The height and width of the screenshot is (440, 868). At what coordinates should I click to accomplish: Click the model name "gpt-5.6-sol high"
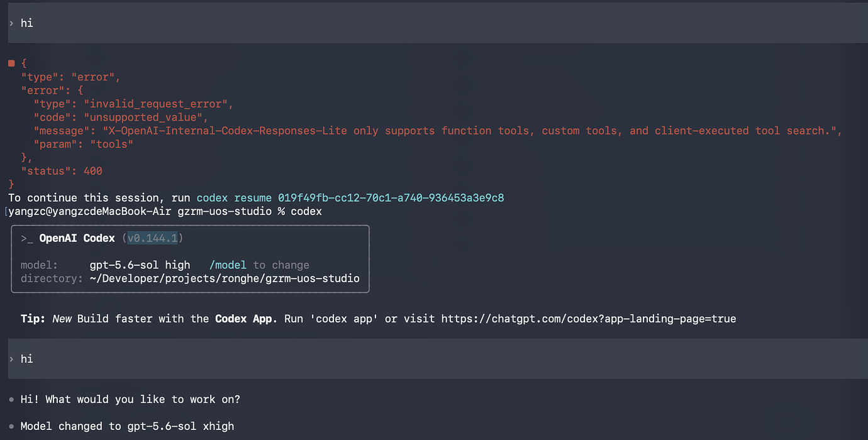coord(140,265)
